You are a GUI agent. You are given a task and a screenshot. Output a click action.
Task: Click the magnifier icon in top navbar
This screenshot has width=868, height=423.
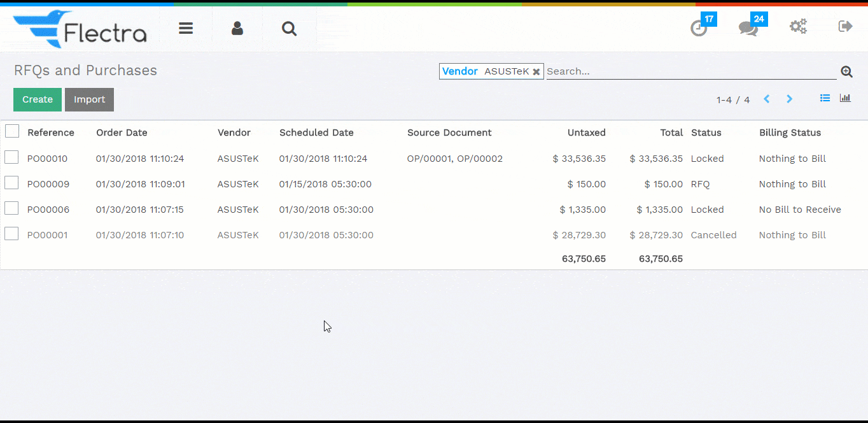[289, 29]
